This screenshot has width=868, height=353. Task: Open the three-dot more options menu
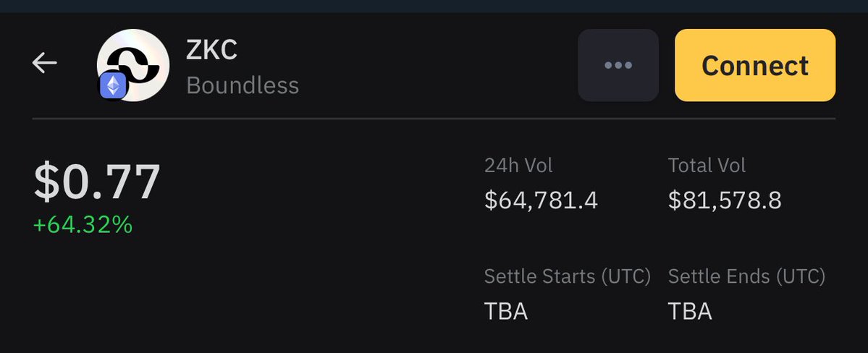[618, 65]
